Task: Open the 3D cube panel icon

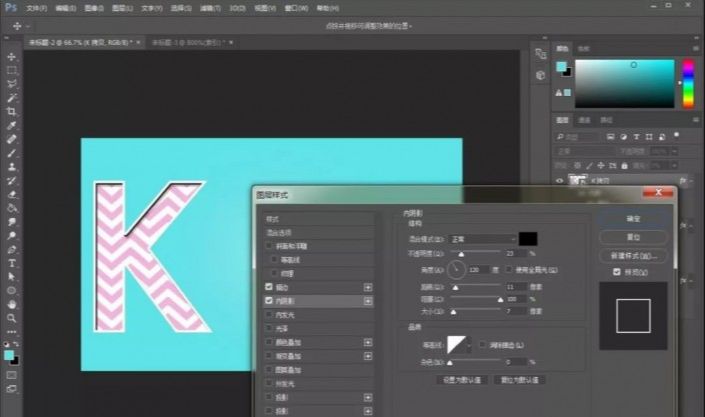Action: 540,75
